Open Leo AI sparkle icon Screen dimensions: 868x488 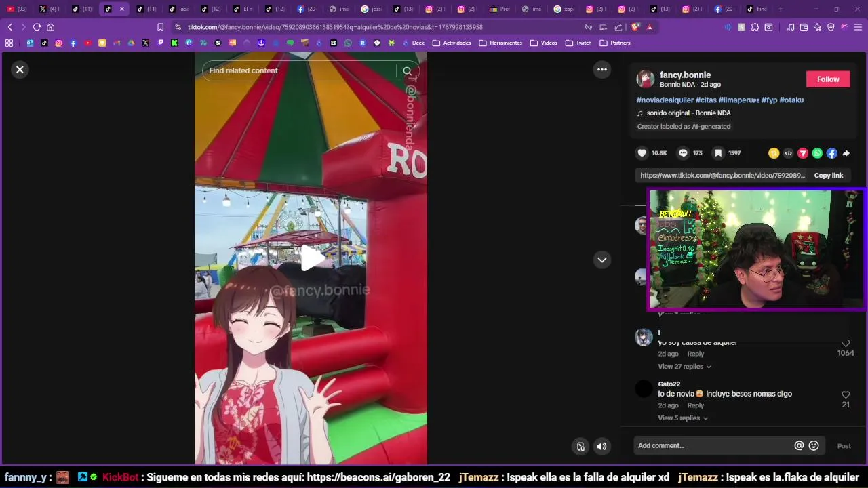pyautogui.click(x=817, y=27)
